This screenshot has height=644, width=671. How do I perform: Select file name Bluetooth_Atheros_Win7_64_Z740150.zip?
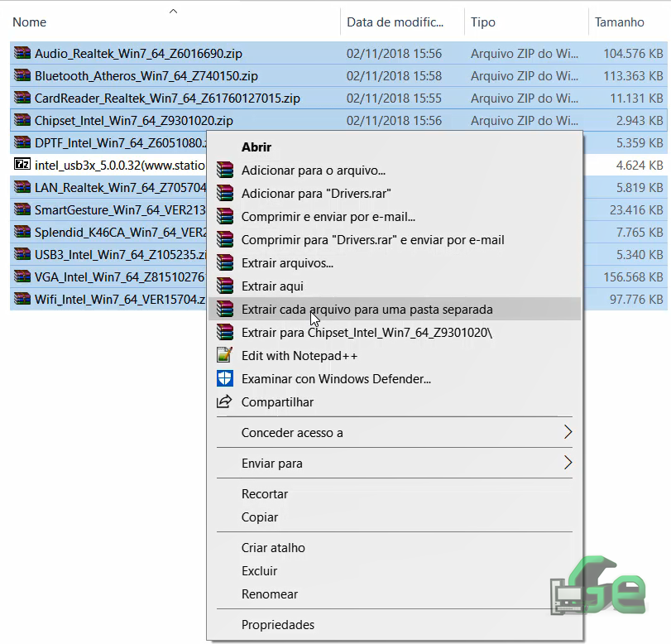[146, 75]
